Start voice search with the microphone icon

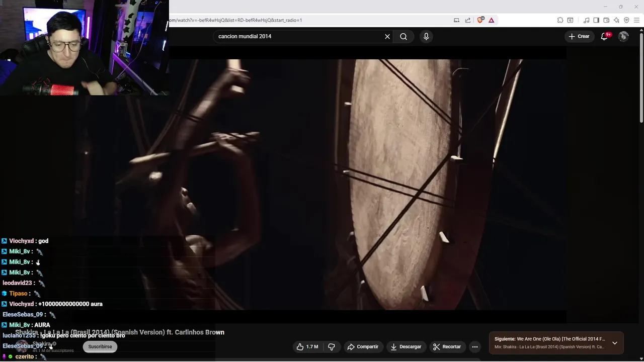[x=426, y=36]
